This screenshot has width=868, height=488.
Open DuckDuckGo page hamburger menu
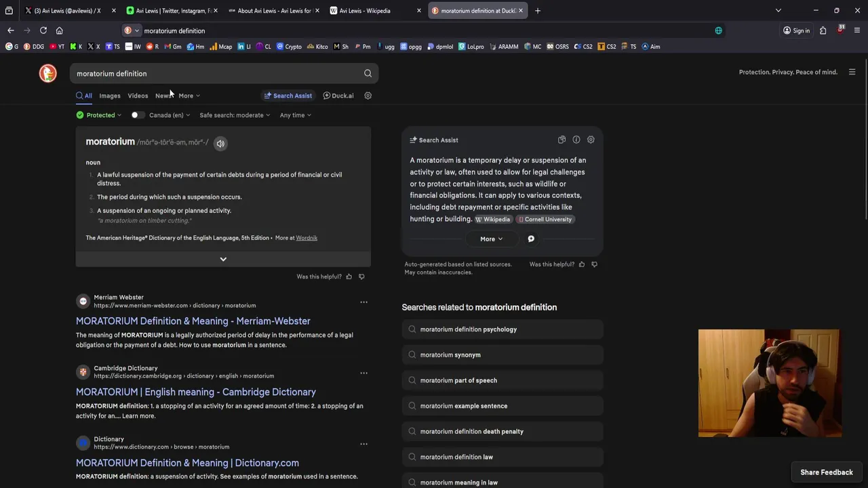pyautogui.click(x=852, y=72)
